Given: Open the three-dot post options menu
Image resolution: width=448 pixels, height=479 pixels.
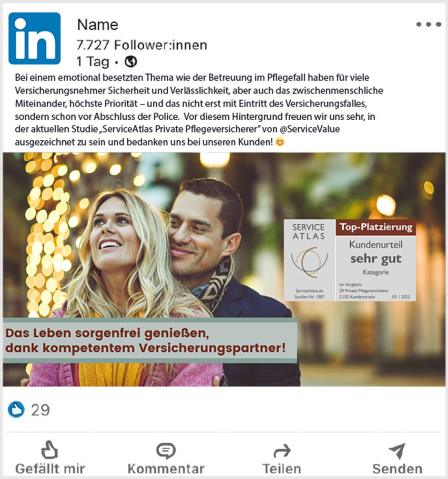Looking at the screenshot, I should tap(428, 24).
